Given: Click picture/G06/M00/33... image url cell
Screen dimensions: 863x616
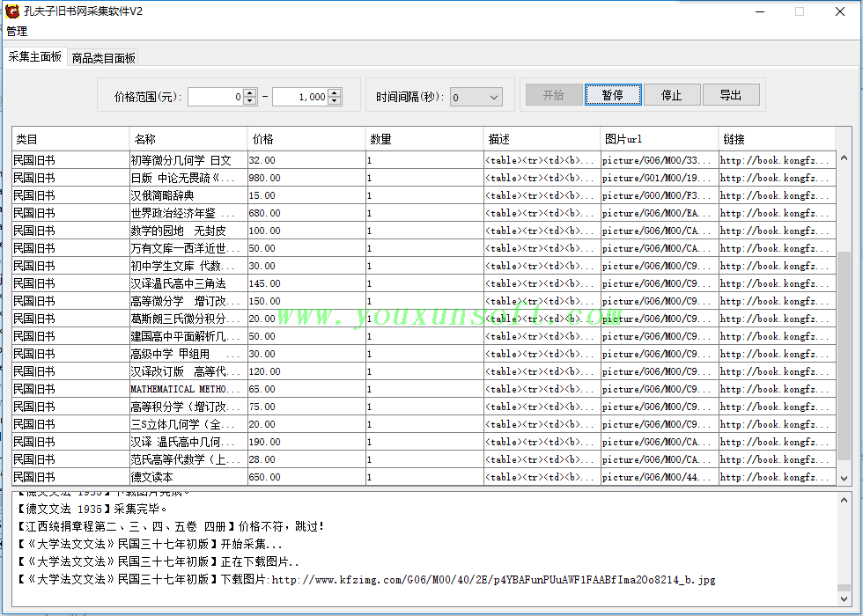Looking at the screenshot, I should 660,160.
